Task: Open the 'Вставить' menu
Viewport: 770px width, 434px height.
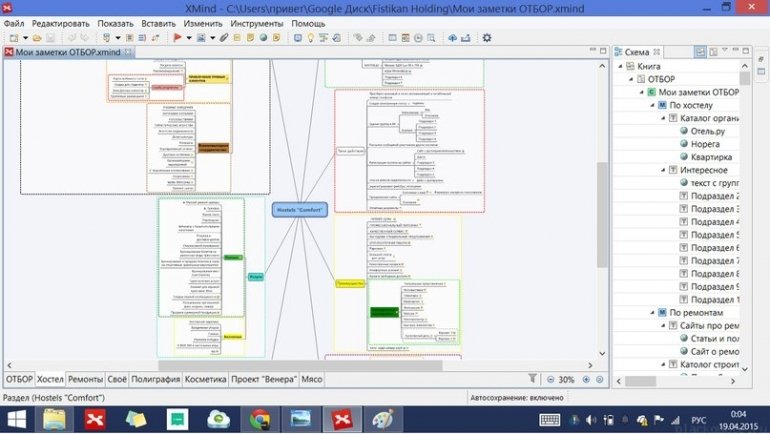Action: (159, 22)
